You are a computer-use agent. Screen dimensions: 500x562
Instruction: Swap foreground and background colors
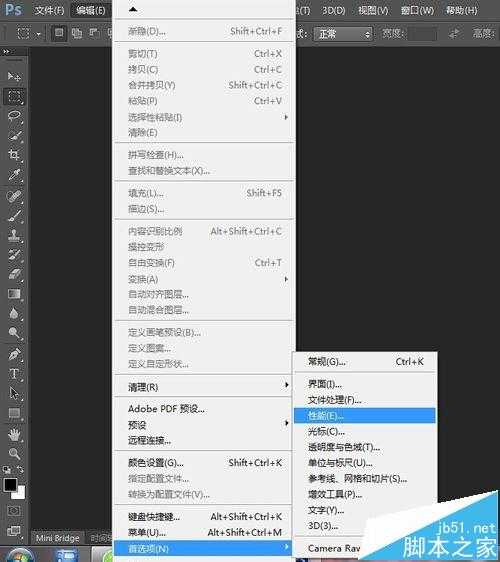coord(20,469)
